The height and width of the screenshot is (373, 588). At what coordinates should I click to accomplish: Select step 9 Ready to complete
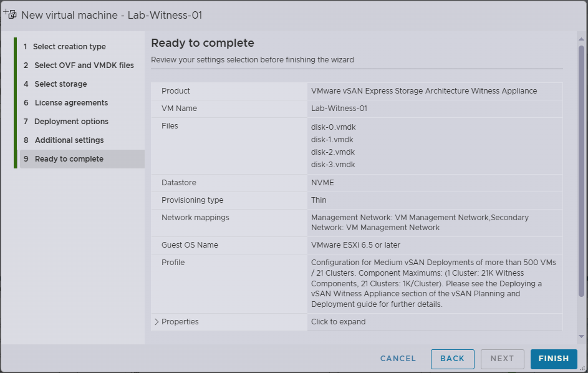coord(69,159)
